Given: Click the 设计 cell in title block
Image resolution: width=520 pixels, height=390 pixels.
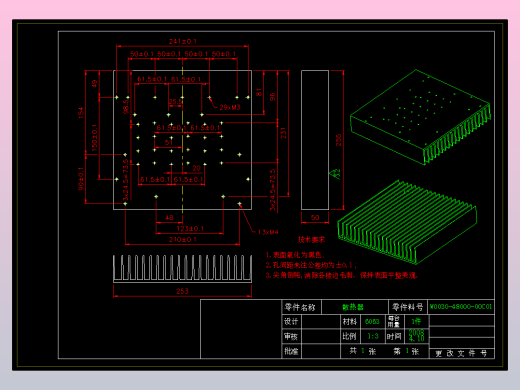Looking at the screenshot, I should pos(291,321).
